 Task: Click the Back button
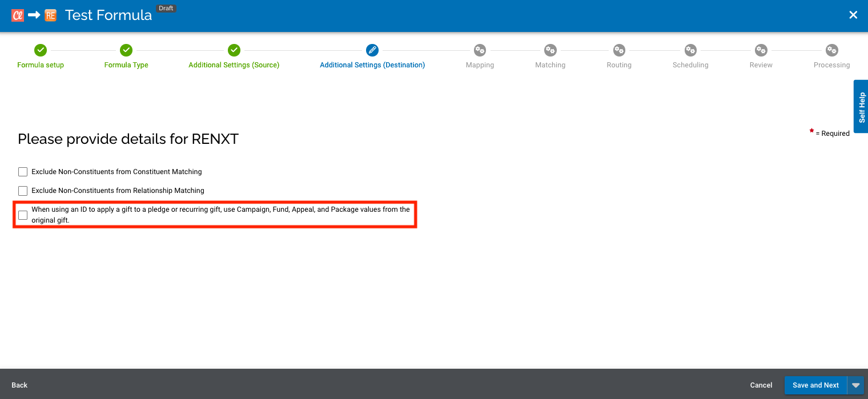point(19,385)
